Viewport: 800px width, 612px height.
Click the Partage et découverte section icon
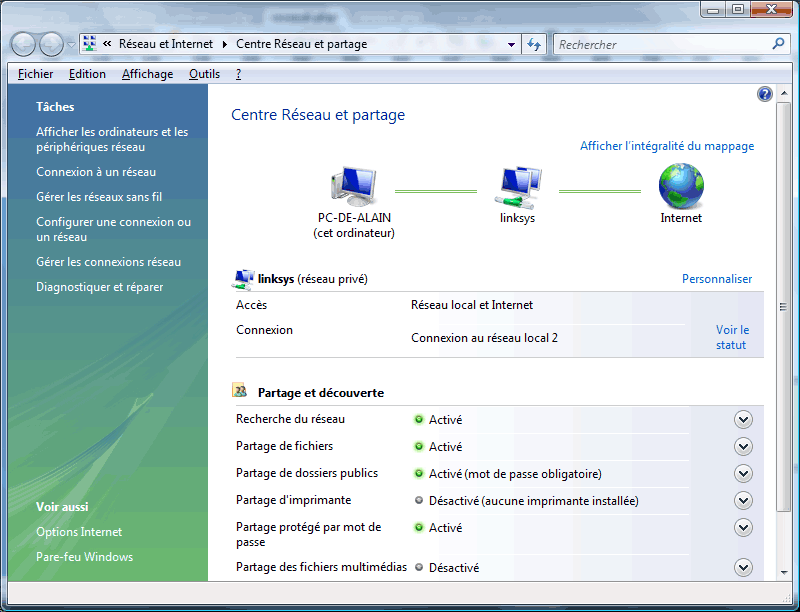click(240, 392)
